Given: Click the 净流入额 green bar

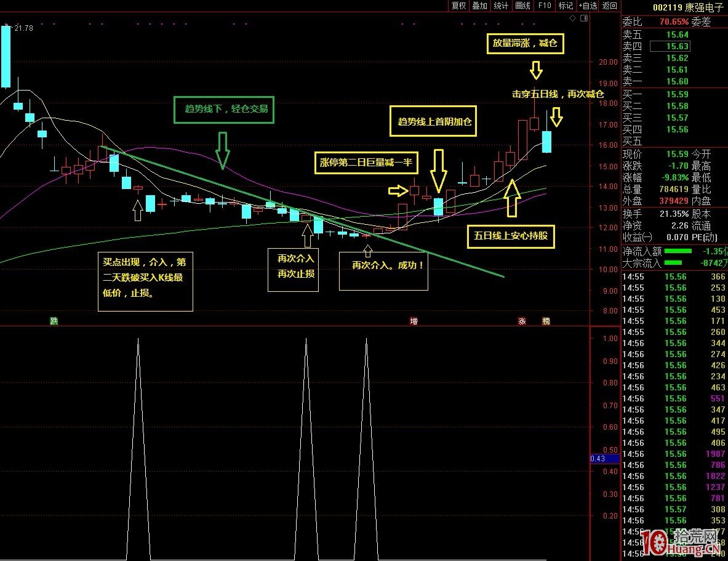Looking at the screenshot, I should click(678, 251).
